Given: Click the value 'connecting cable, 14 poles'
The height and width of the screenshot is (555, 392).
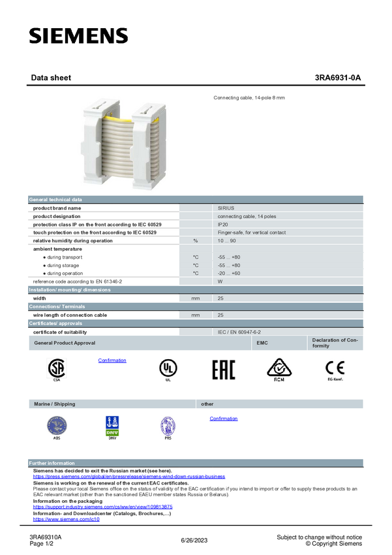Looking at the screenshot, I should [247, 216].
